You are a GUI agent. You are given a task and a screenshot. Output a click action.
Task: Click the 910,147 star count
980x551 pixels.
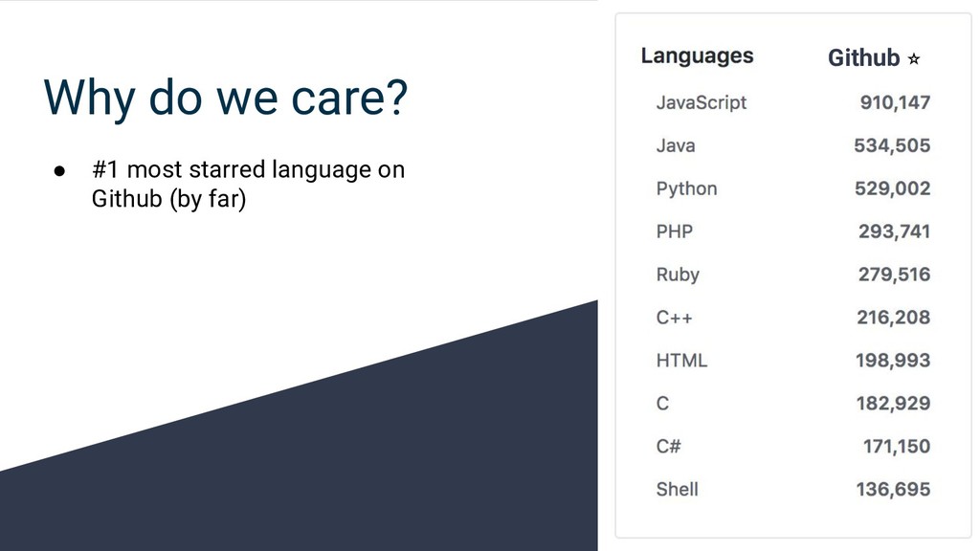(x=895, y=102)
